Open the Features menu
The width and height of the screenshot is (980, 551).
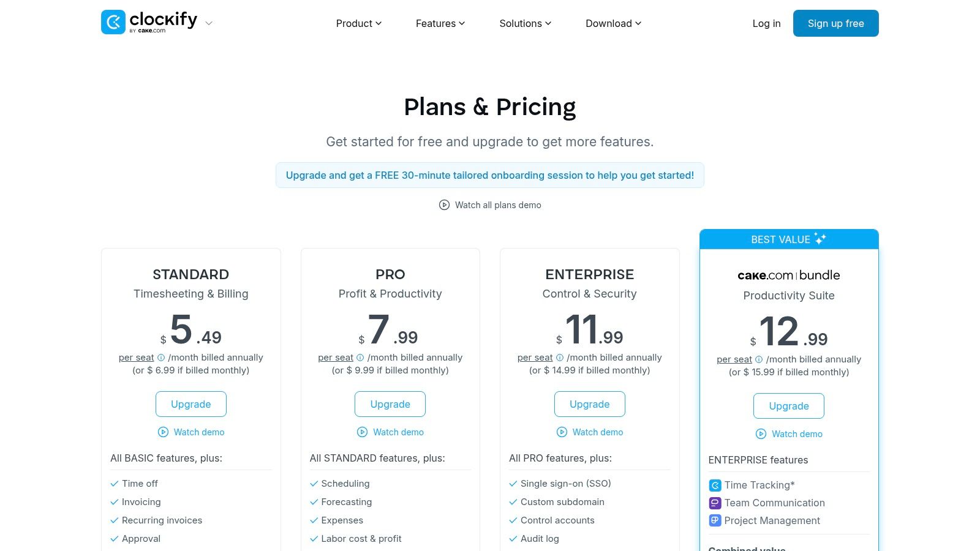point(440,23)
